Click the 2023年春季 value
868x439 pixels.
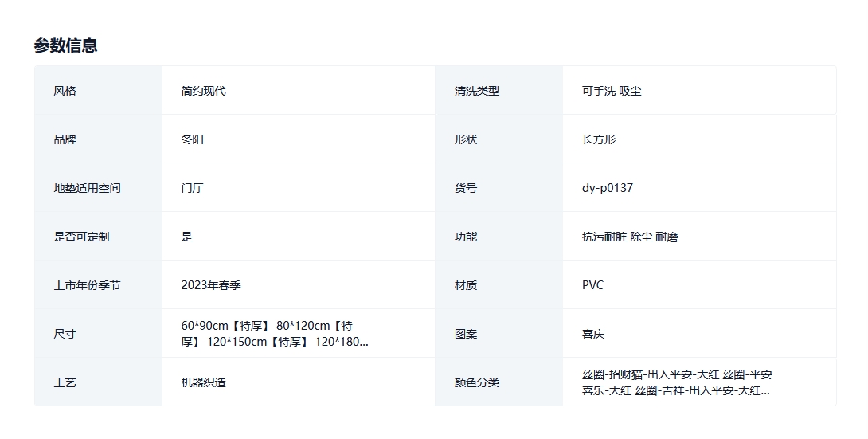tap(210, 285)
